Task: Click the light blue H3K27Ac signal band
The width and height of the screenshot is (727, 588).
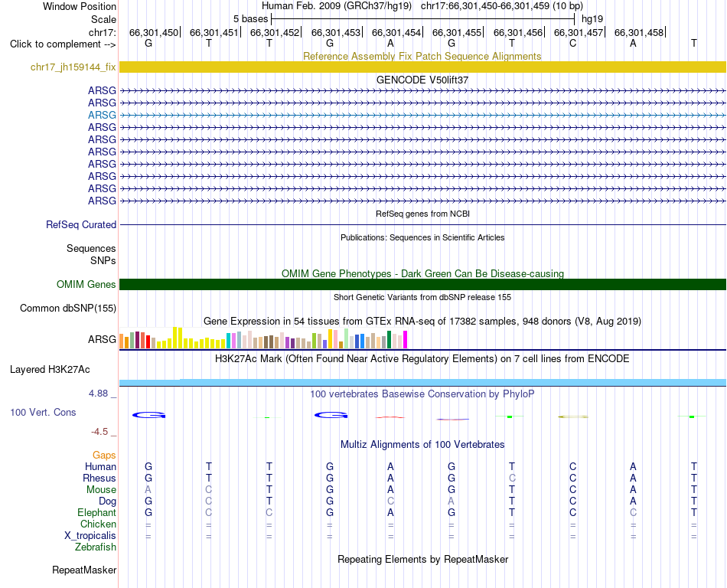Action: coord(422,383)
